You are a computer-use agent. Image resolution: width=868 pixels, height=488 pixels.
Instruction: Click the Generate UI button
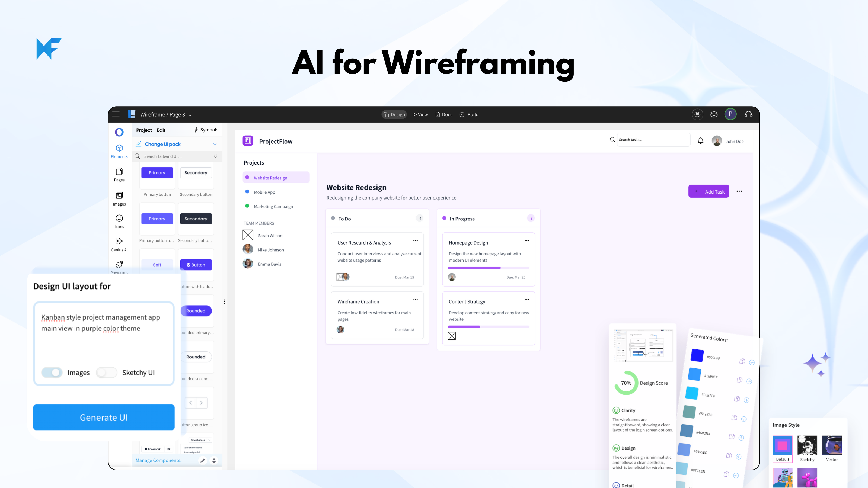coord(104,417)
